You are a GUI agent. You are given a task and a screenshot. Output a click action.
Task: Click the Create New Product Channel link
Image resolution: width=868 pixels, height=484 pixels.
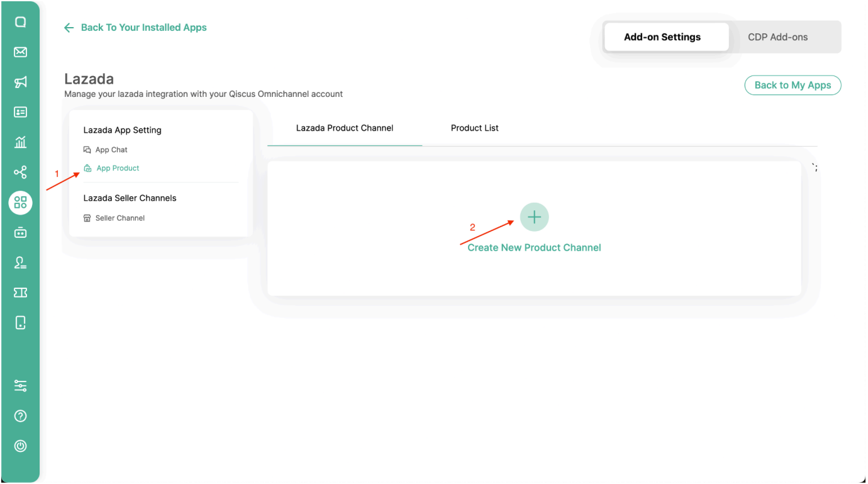[534, 247]
